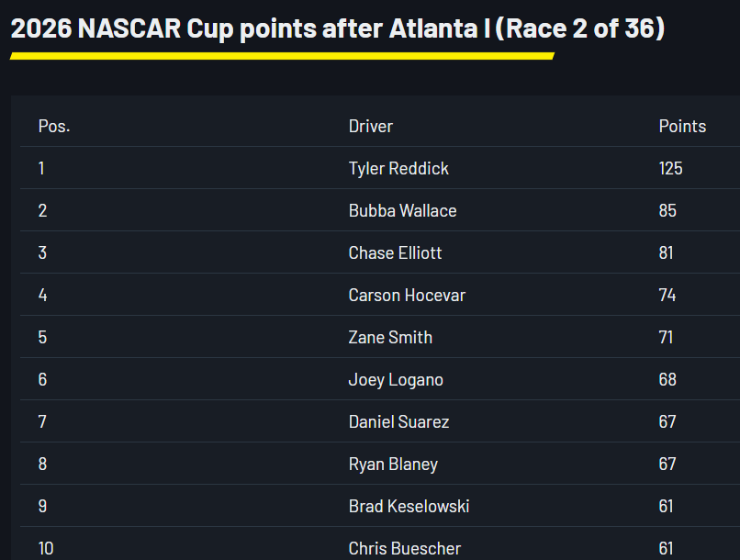Click Chris Buescher in the driver column
The width and height of the screenshot is (740, 560).
pyautogui.click(x=405, y=549)
